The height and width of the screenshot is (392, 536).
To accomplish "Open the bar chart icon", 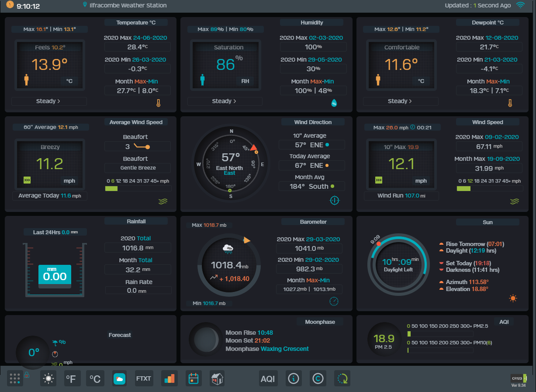I will pyautogui.click(x=169, y=378).
